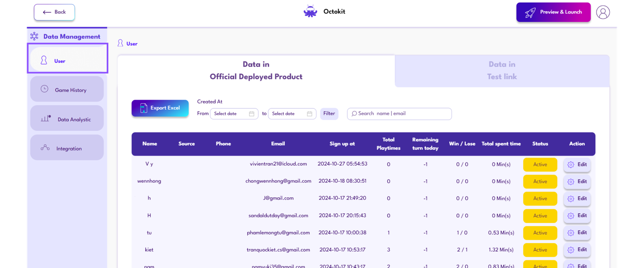
Task: Click the magnifier icon in search box
Action: click(x=354, y=114)
